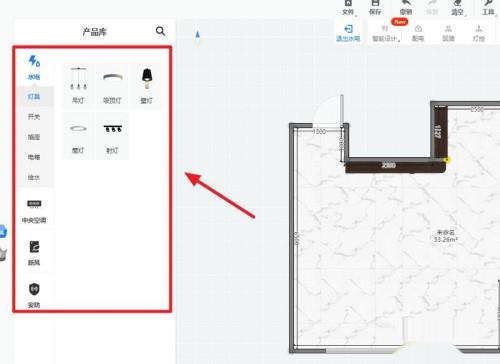Click the 灯控 toolbar icon
Screen dimensions: 500x364
pyautogui.click(x=479, y=33)
